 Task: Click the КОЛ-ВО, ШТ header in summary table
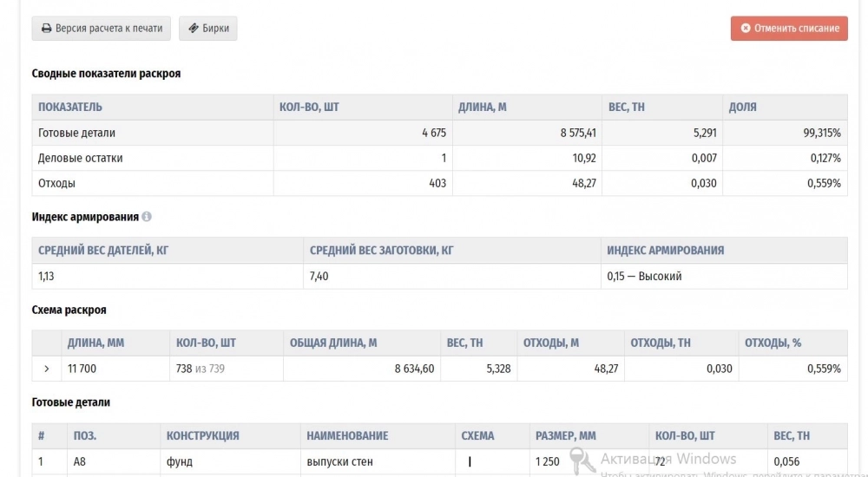point(309,107)
